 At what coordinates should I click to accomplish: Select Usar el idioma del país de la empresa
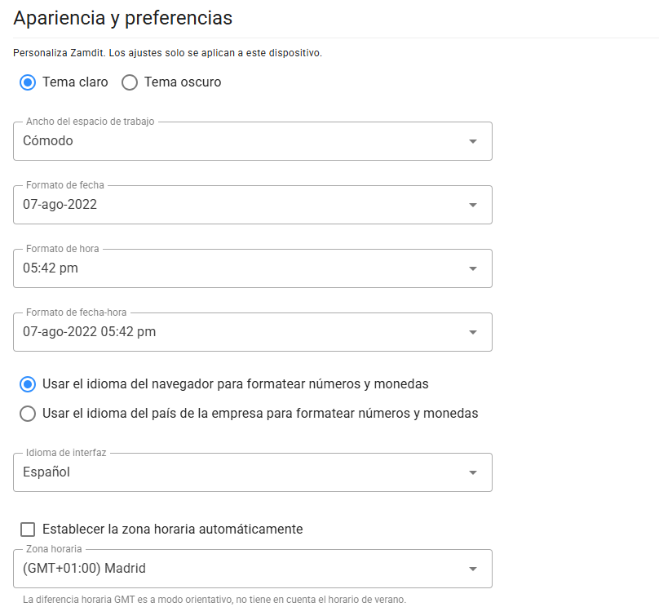[27, 414]
